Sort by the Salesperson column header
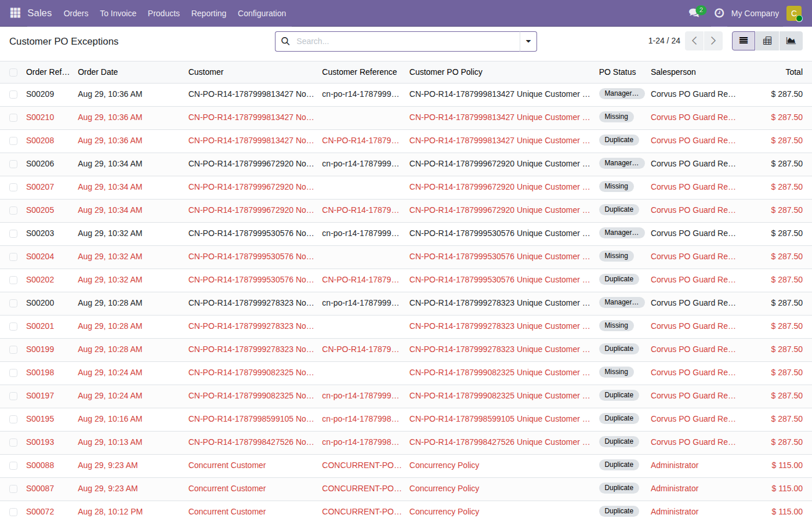The image size is (812, 522). click(673, 72)
